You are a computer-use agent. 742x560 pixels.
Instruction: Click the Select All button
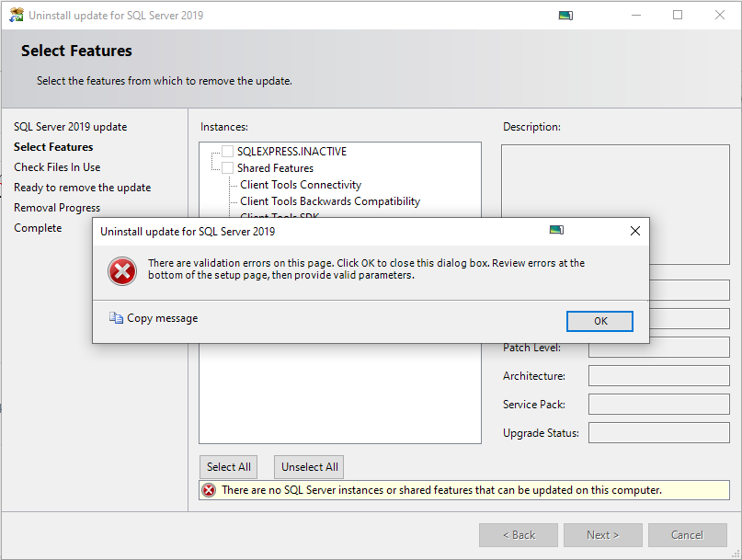point(229,467)
